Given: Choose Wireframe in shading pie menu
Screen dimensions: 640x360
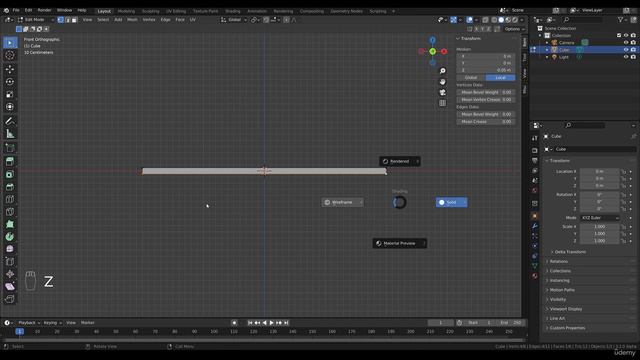Looking at the screenshot, I should pos(342,202).
